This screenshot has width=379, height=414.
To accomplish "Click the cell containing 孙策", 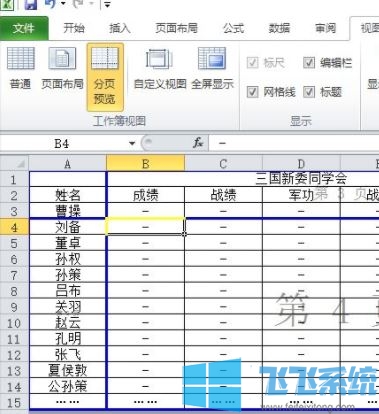I will [x=68, y=275].
